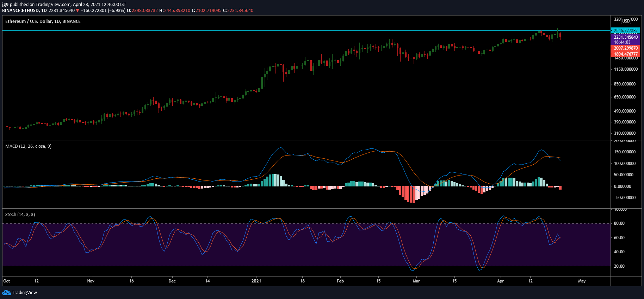Viewport: 644px width, 299px height.
Task: Click the cyan horizontal resistance line
Action: pyautogui.click(x=306, y=31)
